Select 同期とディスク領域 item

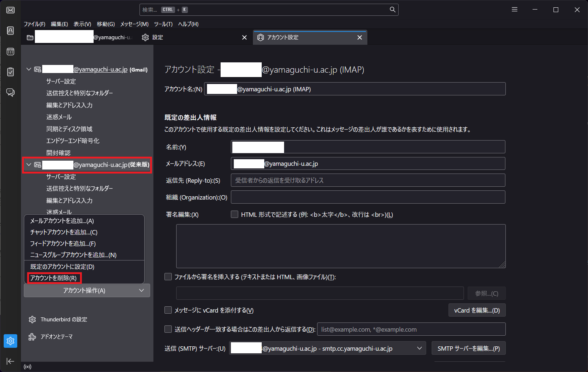click(69, 129)
